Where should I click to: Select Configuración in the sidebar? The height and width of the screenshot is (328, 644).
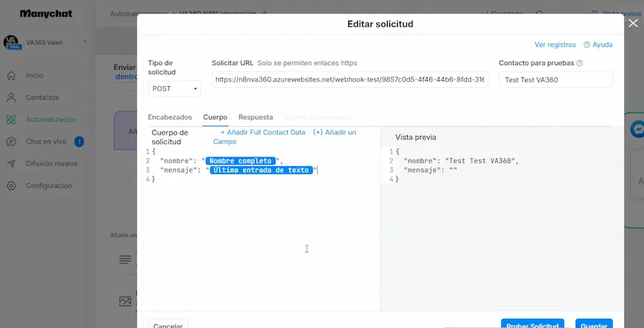(49, 185)
